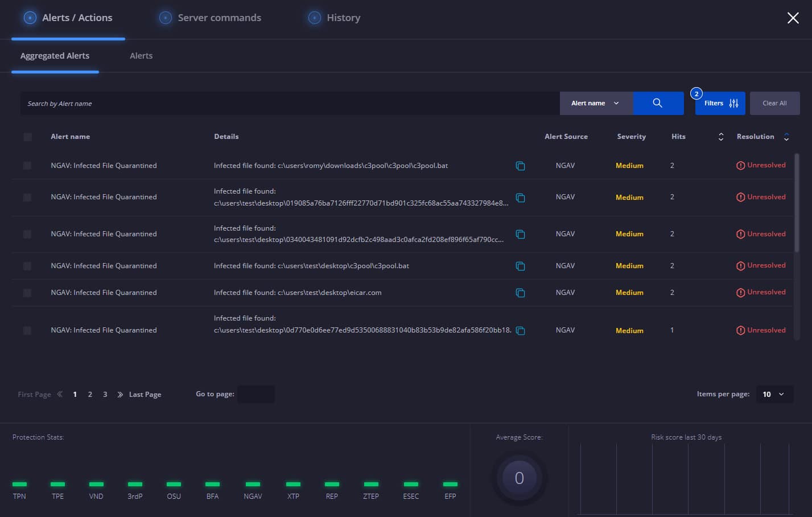Viewport: 812px width, 517px height.
Task: Check the 0d770e0d6ee77 alert row
Action: tap(27, 330)
